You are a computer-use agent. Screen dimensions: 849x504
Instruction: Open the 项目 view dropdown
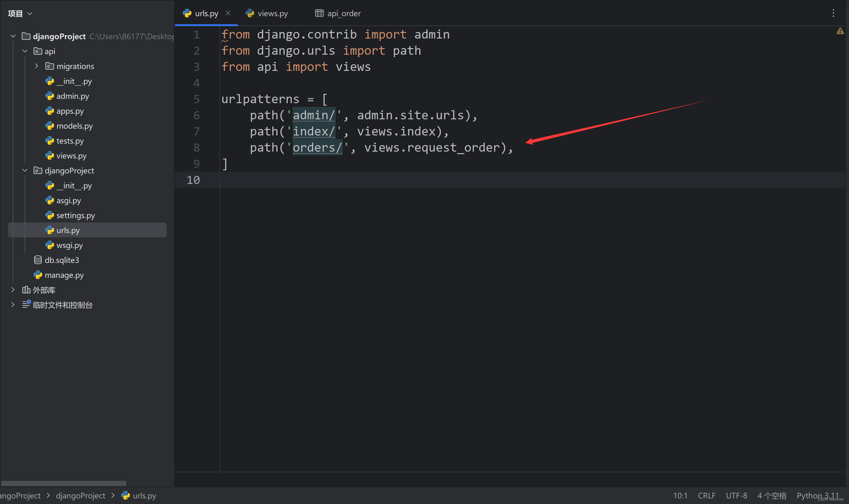tap(21, 14)
